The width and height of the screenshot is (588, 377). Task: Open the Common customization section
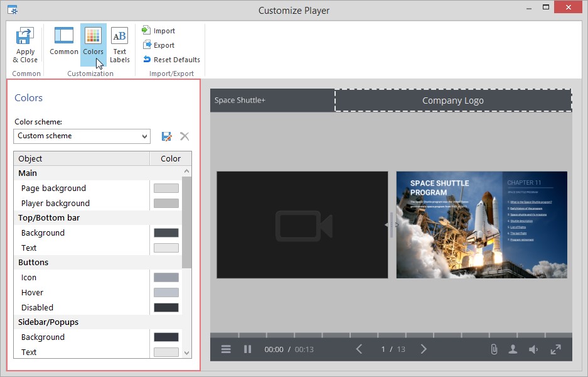(64, 41)
